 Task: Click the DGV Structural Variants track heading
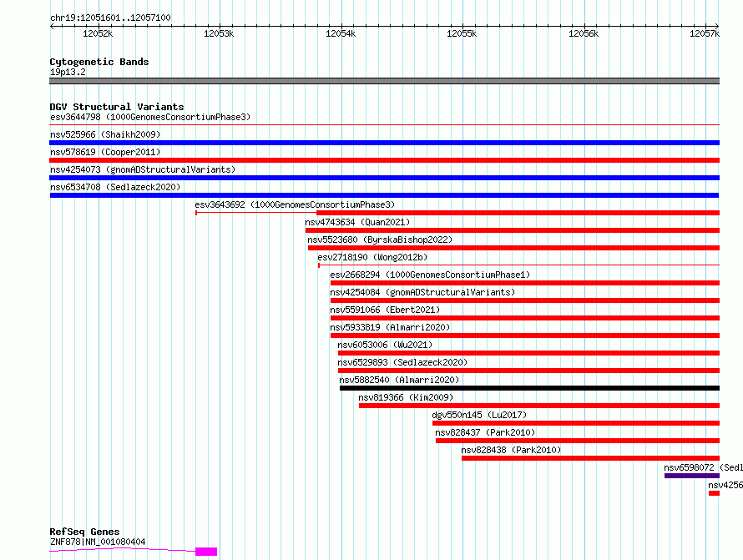(117, 107)
